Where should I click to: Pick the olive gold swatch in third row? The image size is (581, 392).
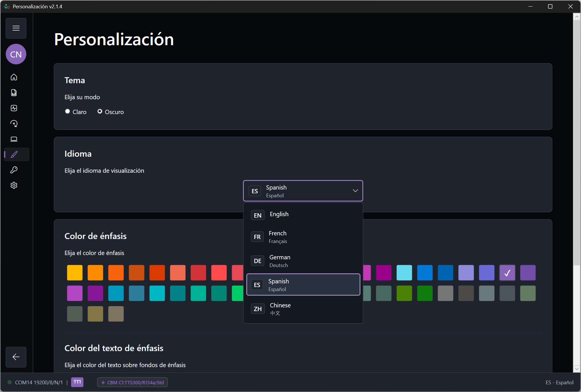point(95,314)
